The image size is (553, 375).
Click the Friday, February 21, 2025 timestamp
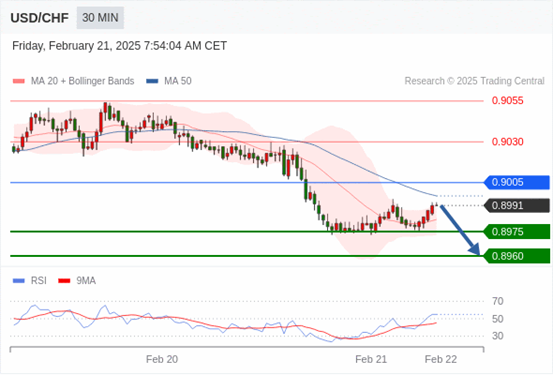pos(119,46)
